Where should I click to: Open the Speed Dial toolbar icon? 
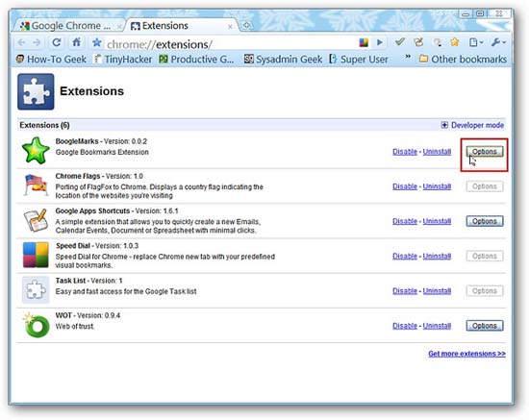coord(364,42)
